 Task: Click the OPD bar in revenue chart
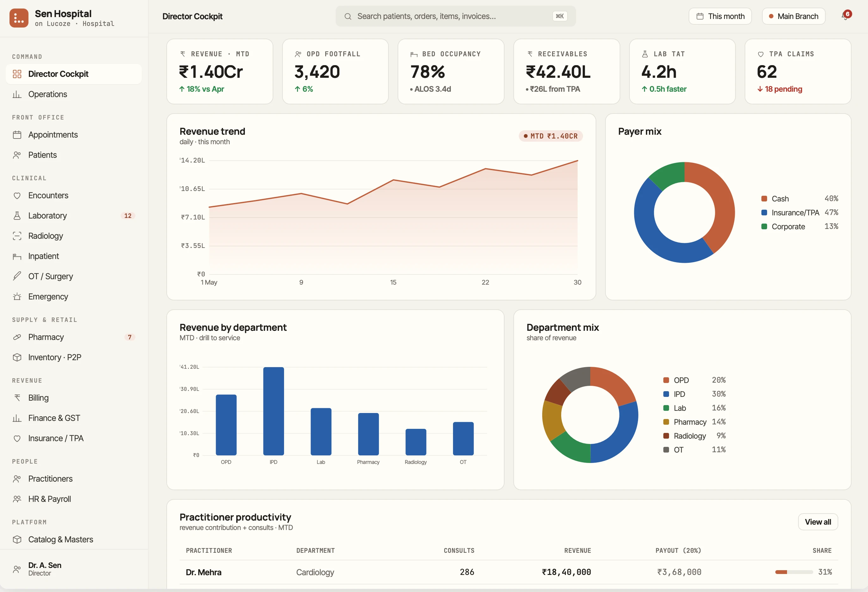pos(226,425)
